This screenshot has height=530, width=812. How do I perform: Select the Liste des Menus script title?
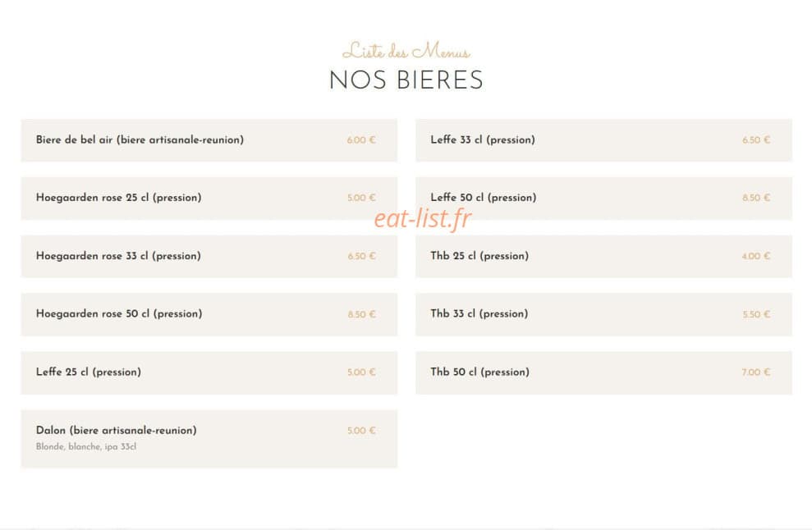(406, 51)
